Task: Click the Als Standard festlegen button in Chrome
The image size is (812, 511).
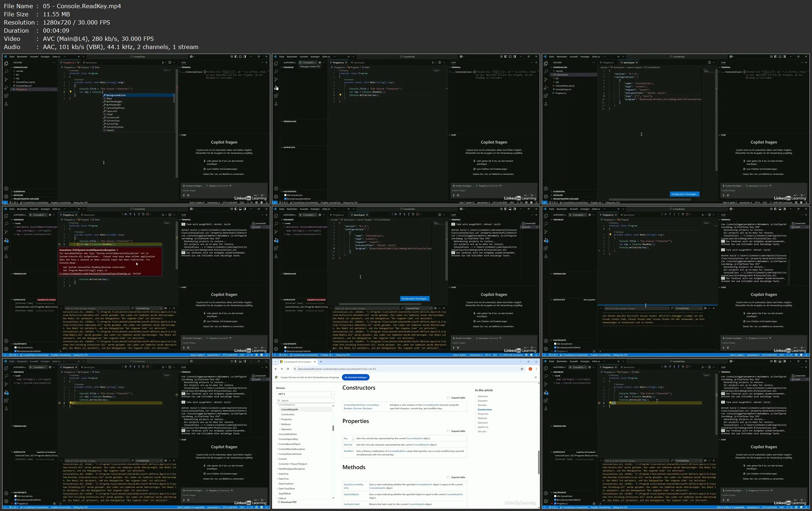Action: pyautogui.click(x=355, y=377)
